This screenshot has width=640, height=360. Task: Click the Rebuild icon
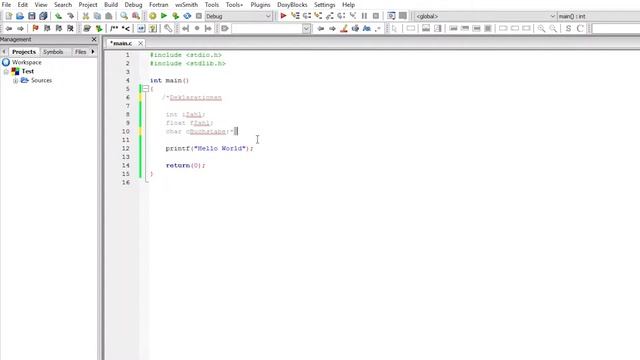[x=187, y=16]
